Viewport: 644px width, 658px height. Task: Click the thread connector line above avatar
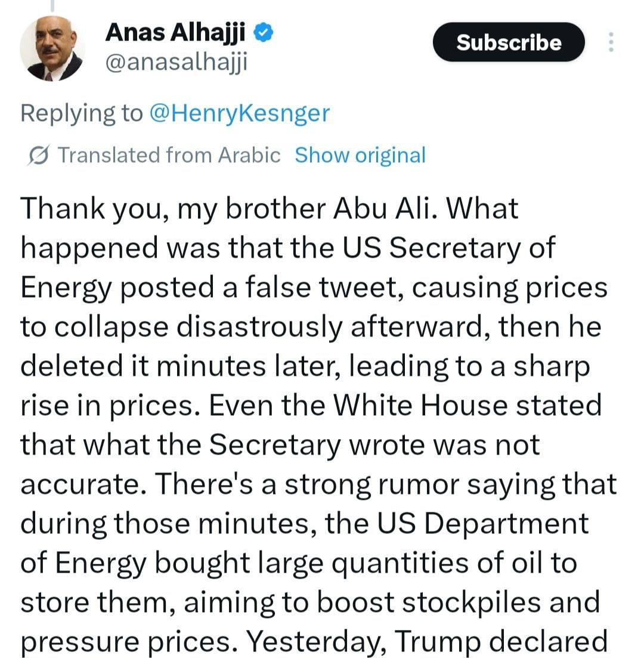(52, 5)
